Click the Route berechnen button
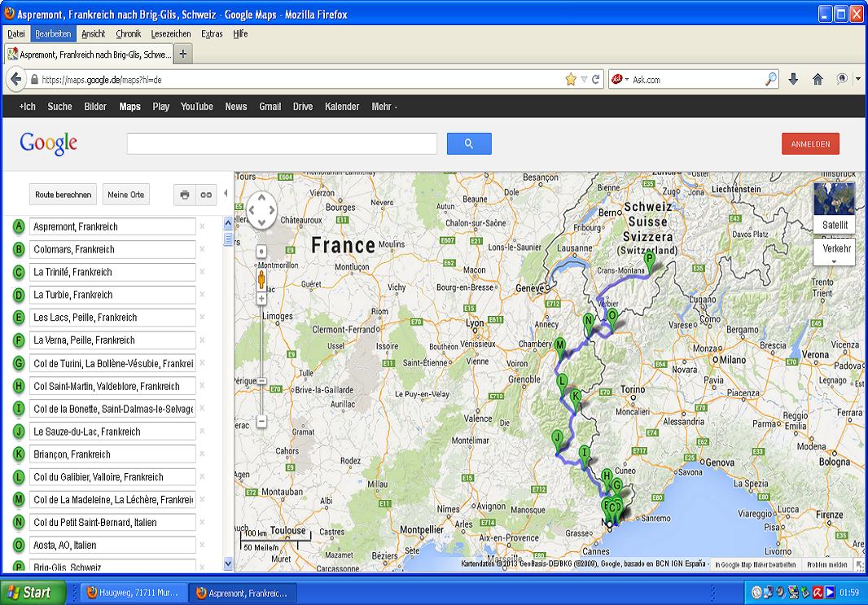Viewport: 868px width, 605px height. tap(63, 195)
